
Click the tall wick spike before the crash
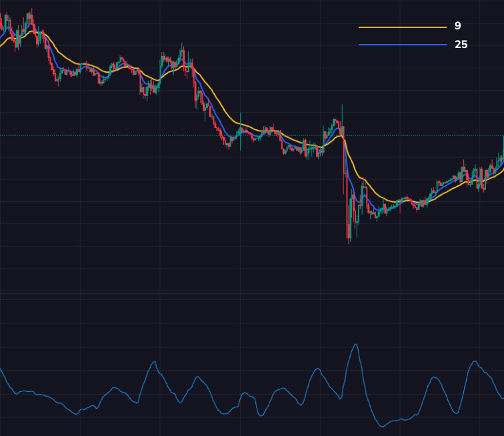tap(342, 107)
